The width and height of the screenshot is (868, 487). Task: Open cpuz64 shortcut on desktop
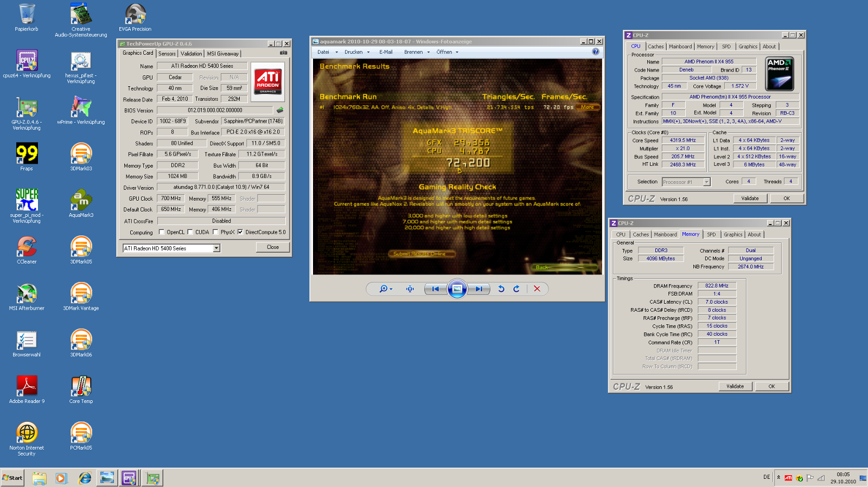pos(27,64)
